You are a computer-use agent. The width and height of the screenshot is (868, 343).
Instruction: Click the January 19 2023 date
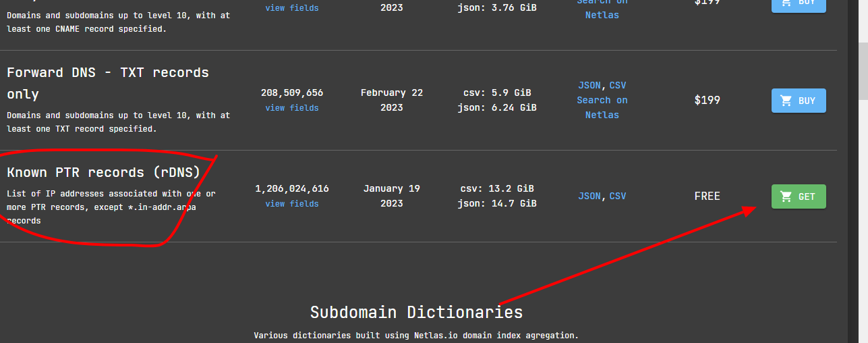point(392,196)
